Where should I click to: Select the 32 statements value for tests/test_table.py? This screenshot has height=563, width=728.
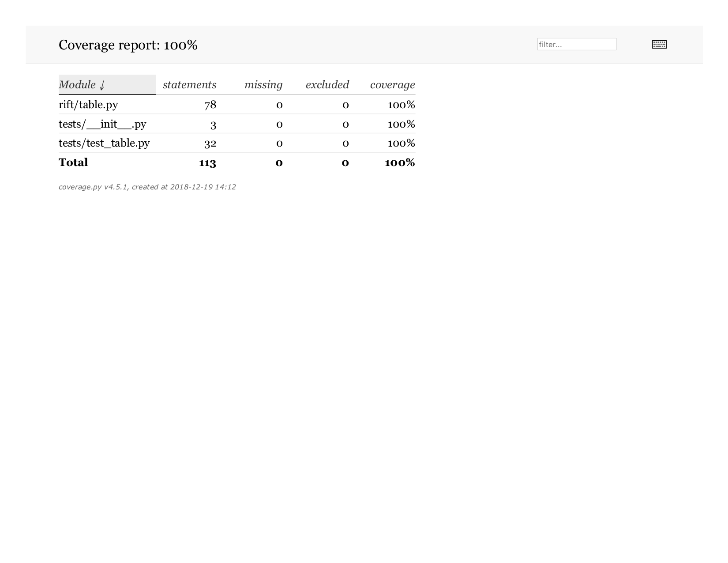tap(210, 143)
